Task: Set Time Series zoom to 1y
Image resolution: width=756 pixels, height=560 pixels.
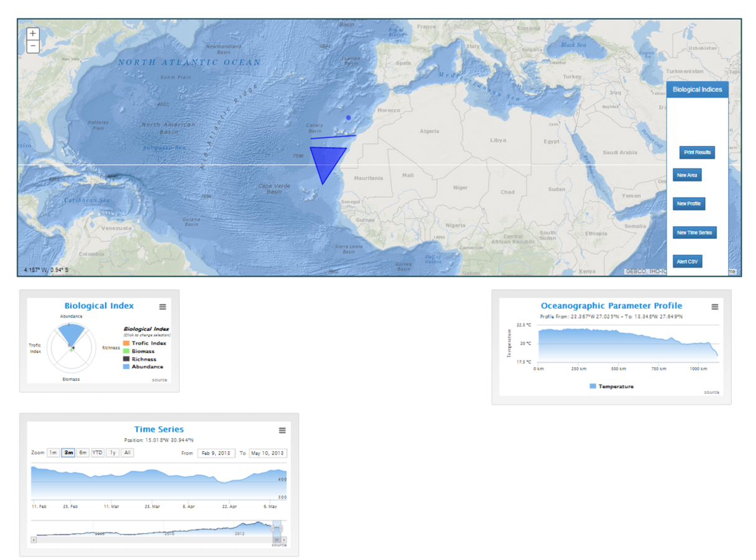Action: coord(113,453)
